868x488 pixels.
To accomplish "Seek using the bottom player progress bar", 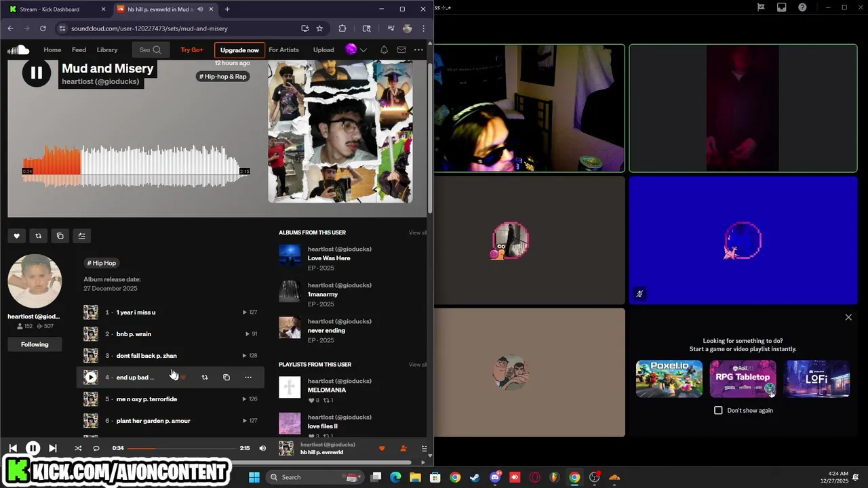I will tap(183, 448).
